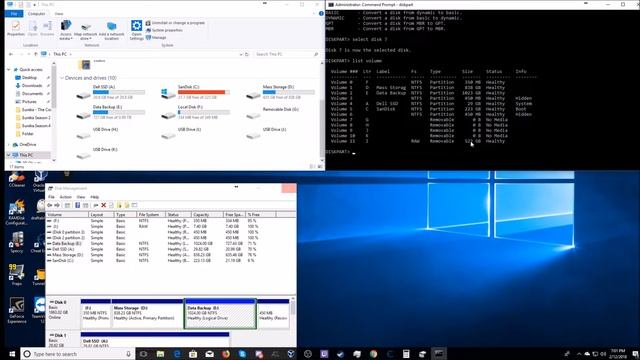
Task: Click the Back arrow in Disk Management toolbar
Action: coord(50,205)
